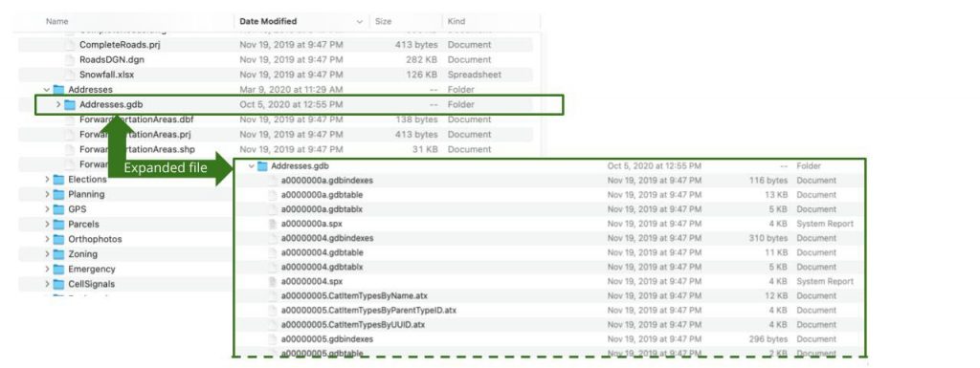Image resolution: width=980 pixels, height=368 pixels.
Task: Click the Kind column header
Action: pos(457,21)
